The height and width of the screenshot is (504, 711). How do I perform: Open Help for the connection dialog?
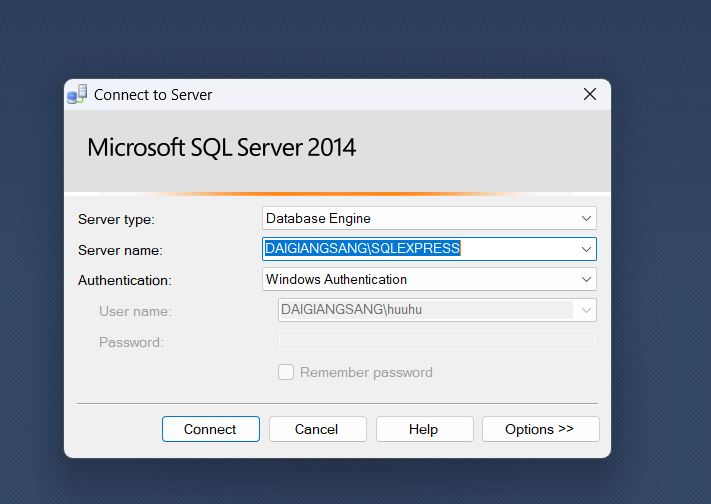[423, 429]
